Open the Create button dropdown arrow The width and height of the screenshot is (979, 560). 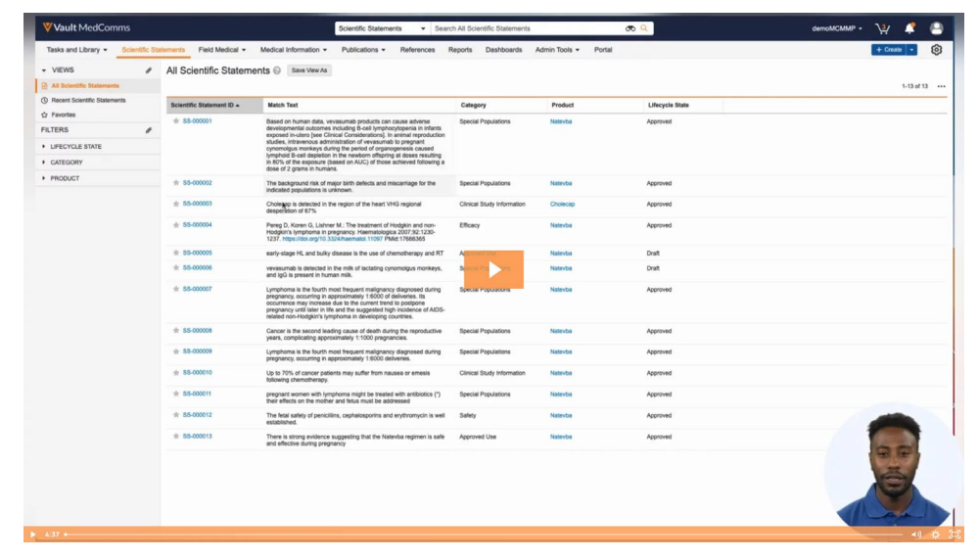[911, 50]
